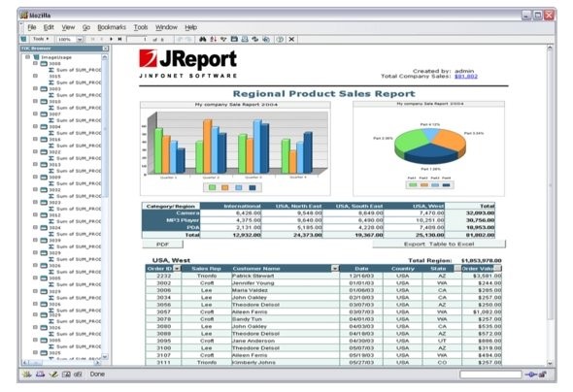
Task: Open the Help menu
Action: pos(190,27)
